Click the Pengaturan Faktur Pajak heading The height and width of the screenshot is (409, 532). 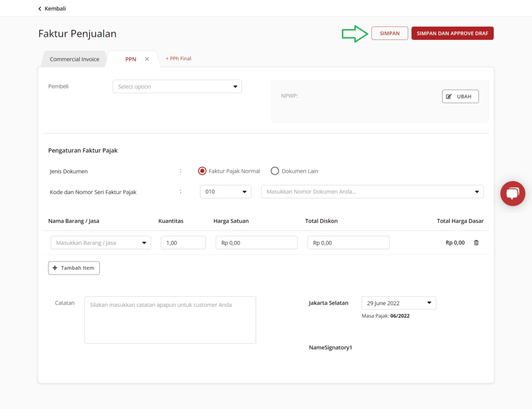[x=83, y=151]
